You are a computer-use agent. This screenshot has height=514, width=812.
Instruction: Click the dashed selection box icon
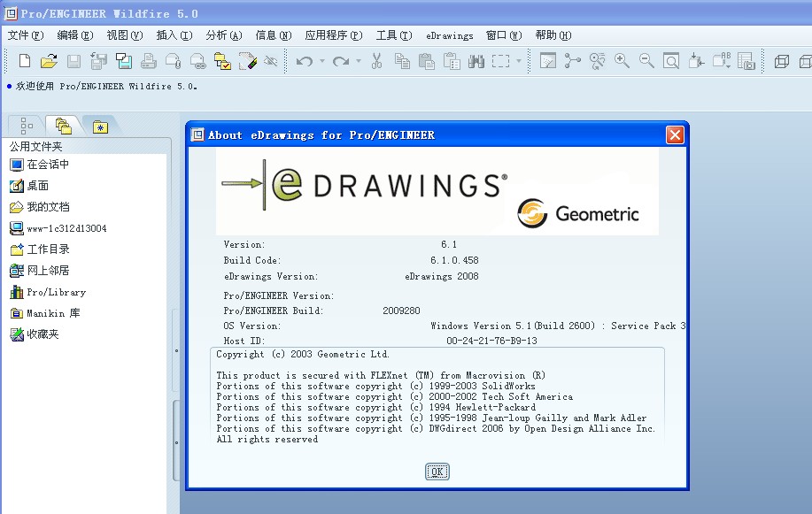click(501, 61)
